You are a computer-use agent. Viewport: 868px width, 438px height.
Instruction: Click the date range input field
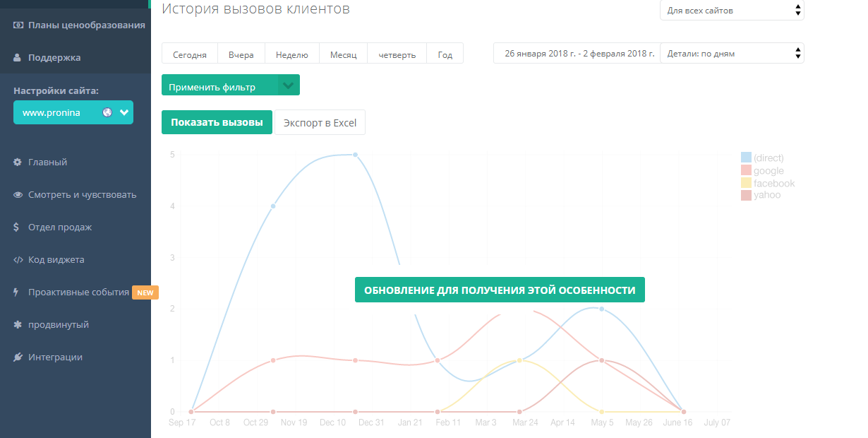click(576, 54)
